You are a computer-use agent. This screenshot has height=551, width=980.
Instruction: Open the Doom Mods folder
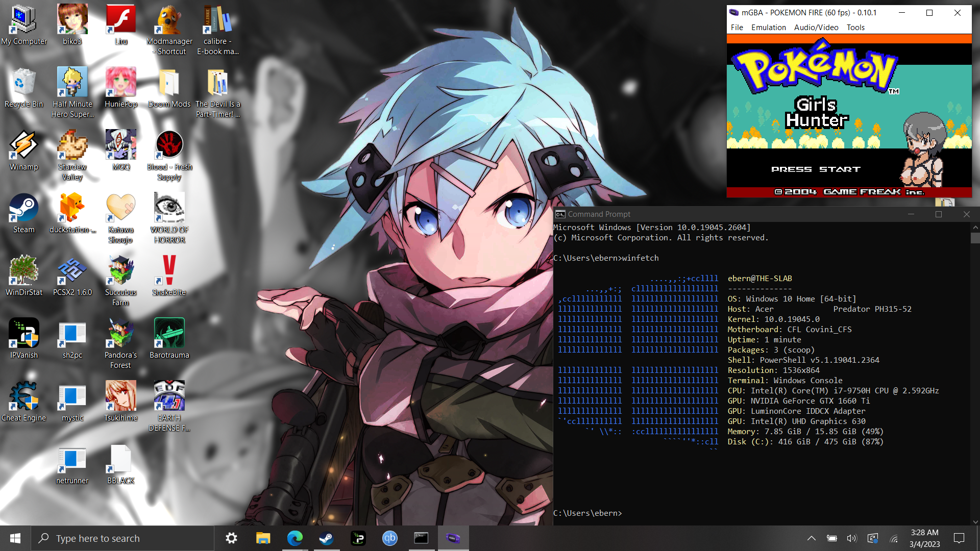coord(169,87)
